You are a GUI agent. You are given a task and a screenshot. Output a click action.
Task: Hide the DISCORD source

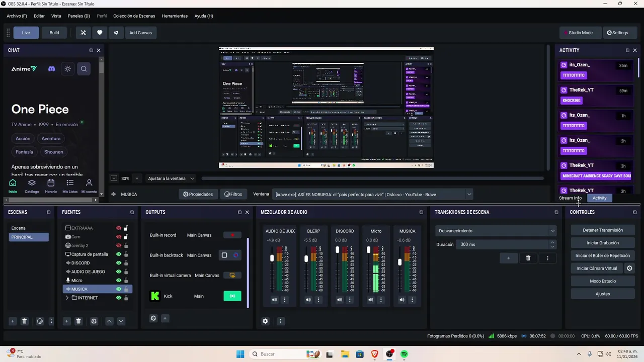119,263
